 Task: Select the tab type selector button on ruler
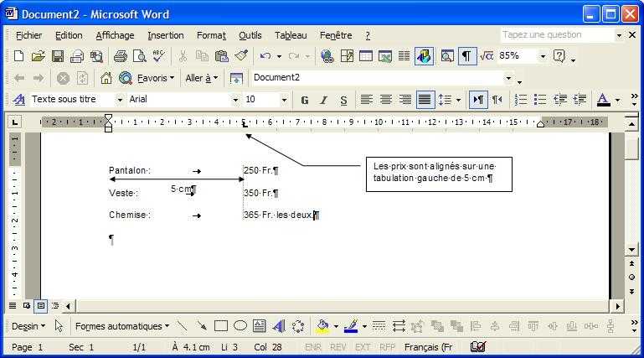click(x=15, y=122)
